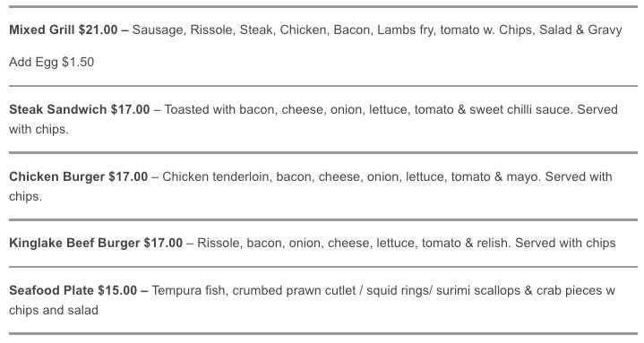Click the words 'with chips.' under Steak Sandwich
This screenshot has height=343, width=644.
(x=39, y=129)
